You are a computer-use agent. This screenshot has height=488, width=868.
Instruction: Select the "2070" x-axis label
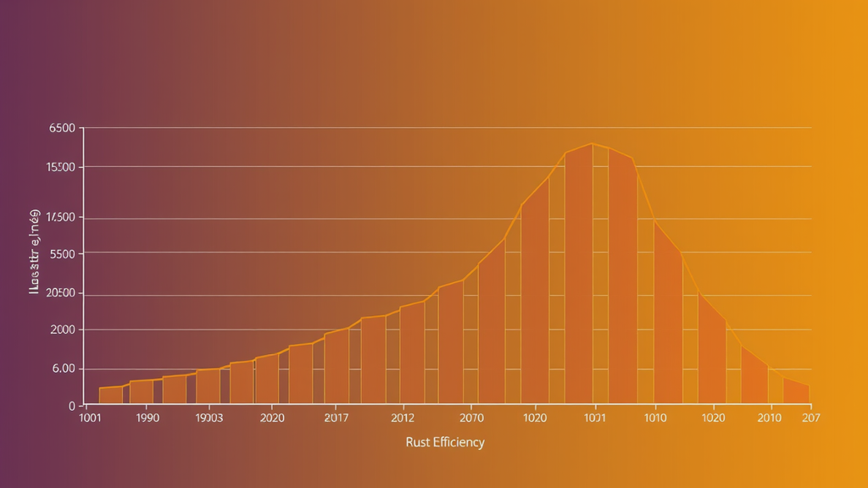(471, 418)
